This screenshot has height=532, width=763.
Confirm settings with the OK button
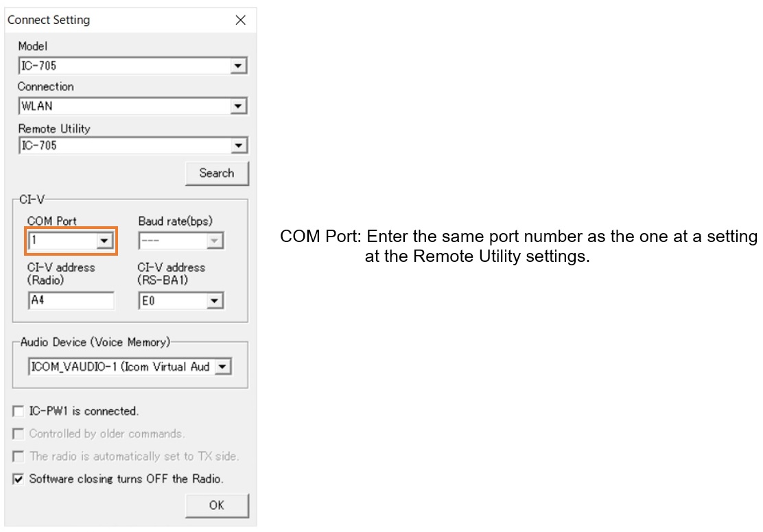[217, 505]
